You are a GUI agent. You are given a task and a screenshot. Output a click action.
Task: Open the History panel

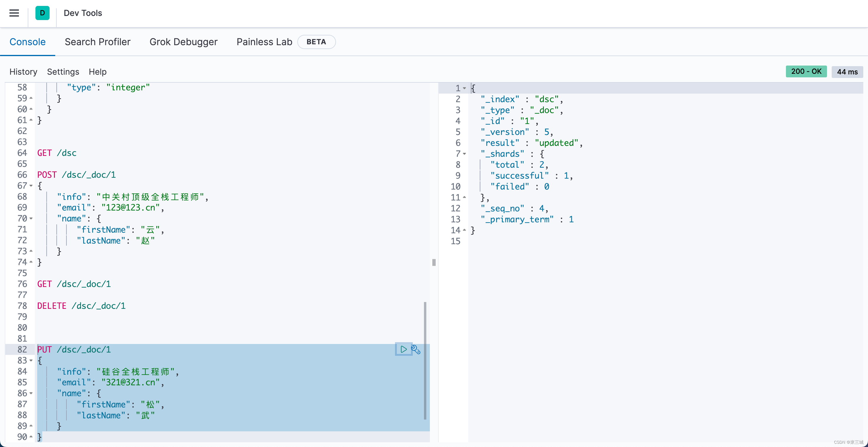[x=23, y=72]
